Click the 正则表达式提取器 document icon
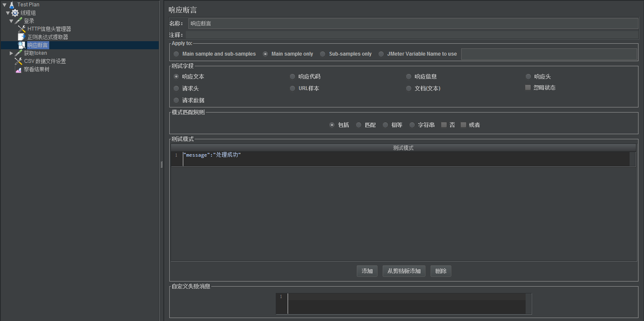Screen dimensions: 644x321 21,37
